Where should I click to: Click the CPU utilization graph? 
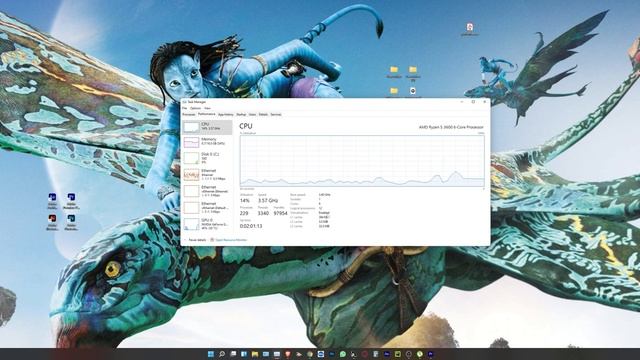(x=362, y=161)
